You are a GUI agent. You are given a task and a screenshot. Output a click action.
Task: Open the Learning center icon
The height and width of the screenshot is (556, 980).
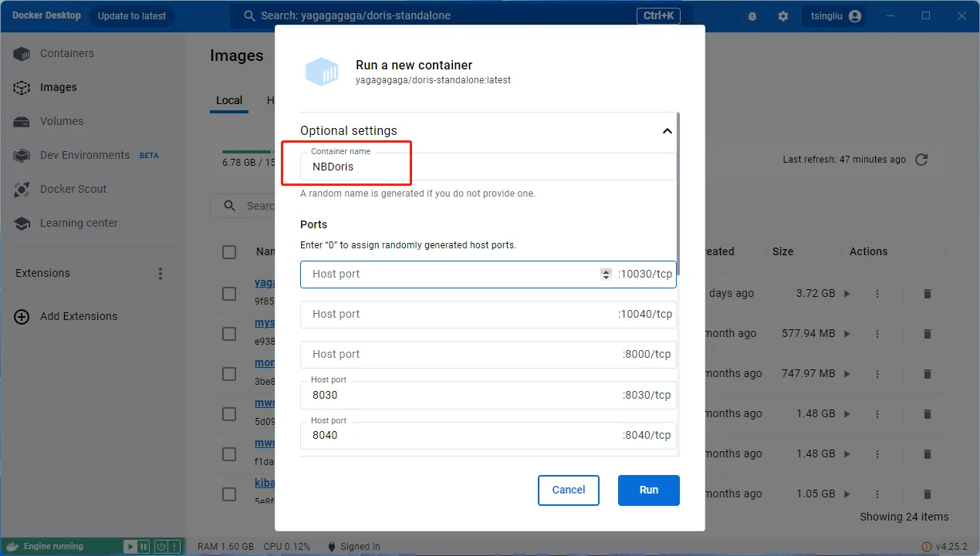pos(22,224)
